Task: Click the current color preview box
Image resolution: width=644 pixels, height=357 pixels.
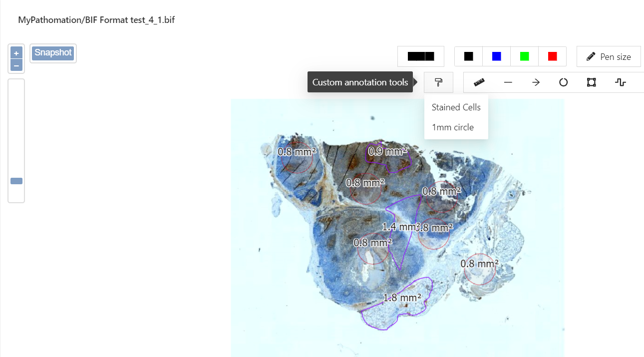Action: [421, 56]
